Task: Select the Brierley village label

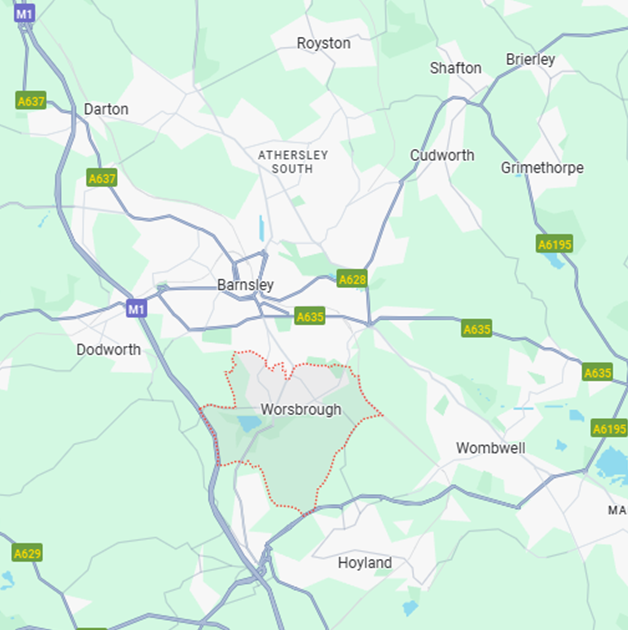Action: (530, 59)
